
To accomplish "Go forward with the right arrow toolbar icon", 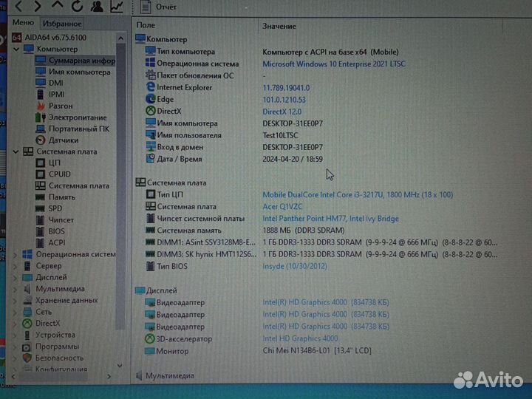I will click(38, 6).
